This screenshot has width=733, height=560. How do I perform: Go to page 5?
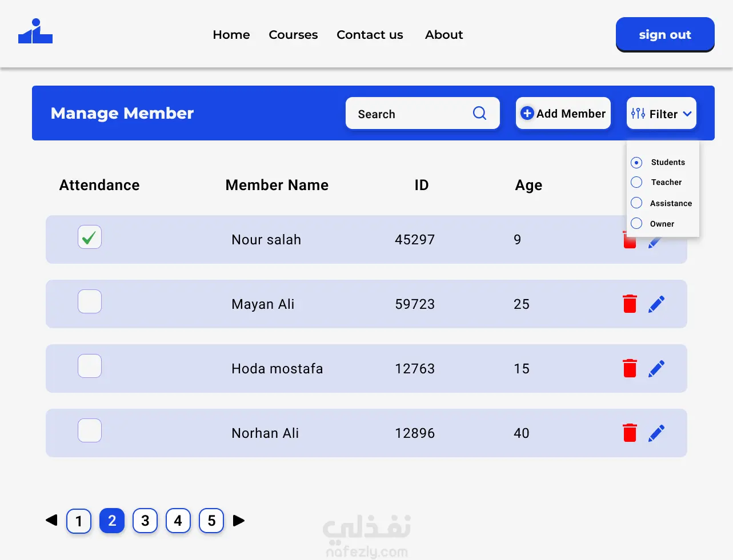pyautogui.click(x=211, y=521)
